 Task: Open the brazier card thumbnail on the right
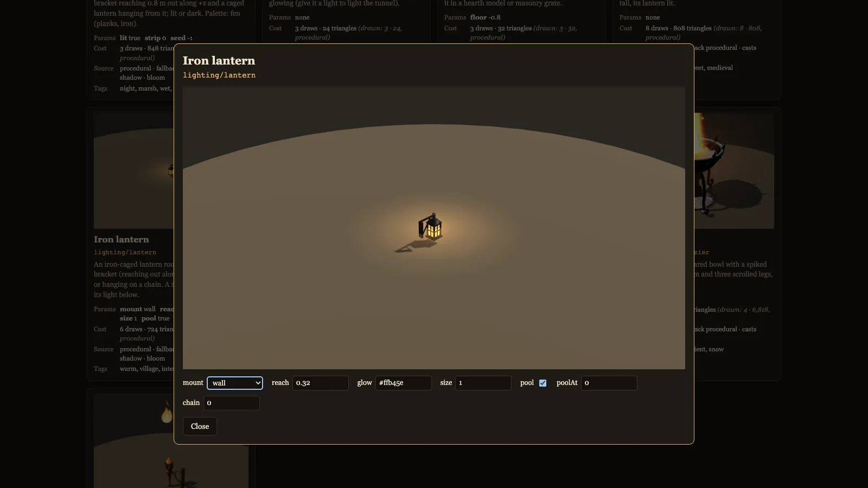[734, 171]
